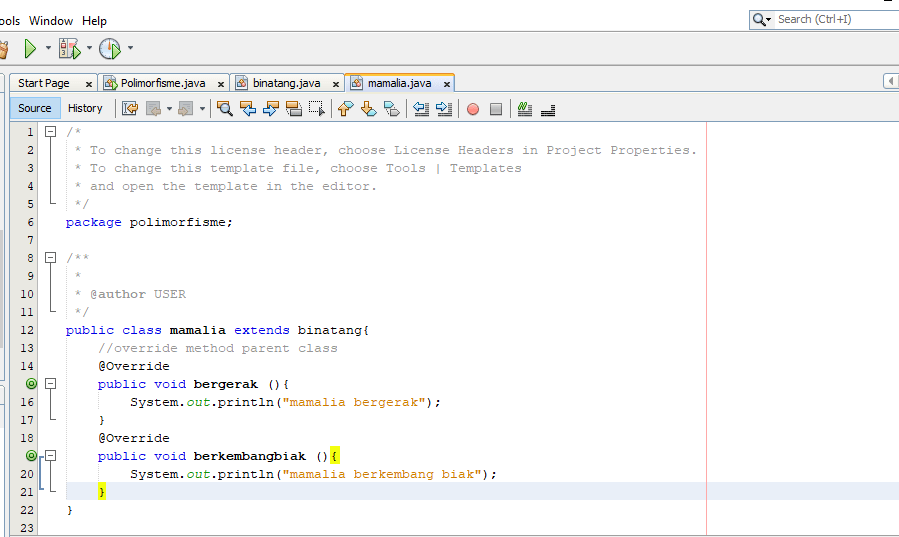The image size is (899, 537).
Task: Click the Shift Line Right icon
Action: pos(444,109)
